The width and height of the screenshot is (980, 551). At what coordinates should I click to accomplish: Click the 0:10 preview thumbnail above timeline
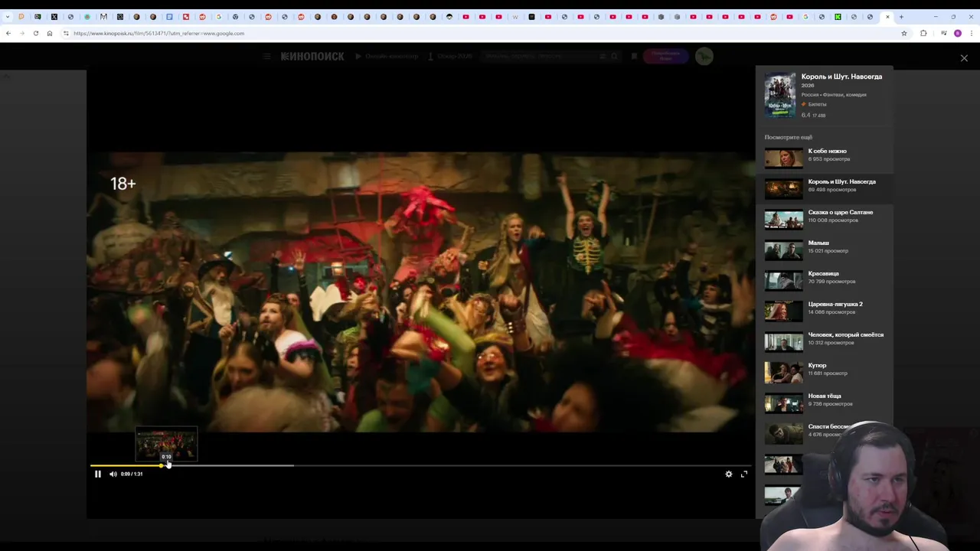(x=166, y=443)
